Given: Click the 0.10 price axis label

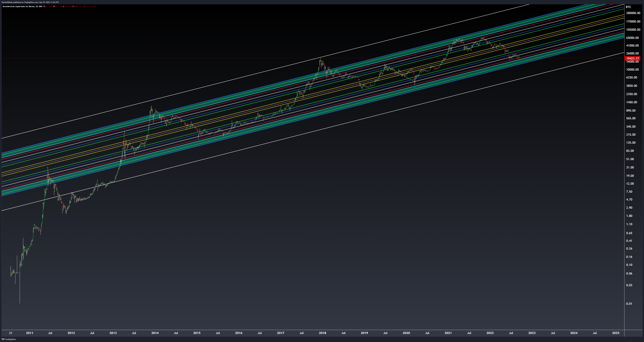Looking at the screenshot, I should point(629,265).
